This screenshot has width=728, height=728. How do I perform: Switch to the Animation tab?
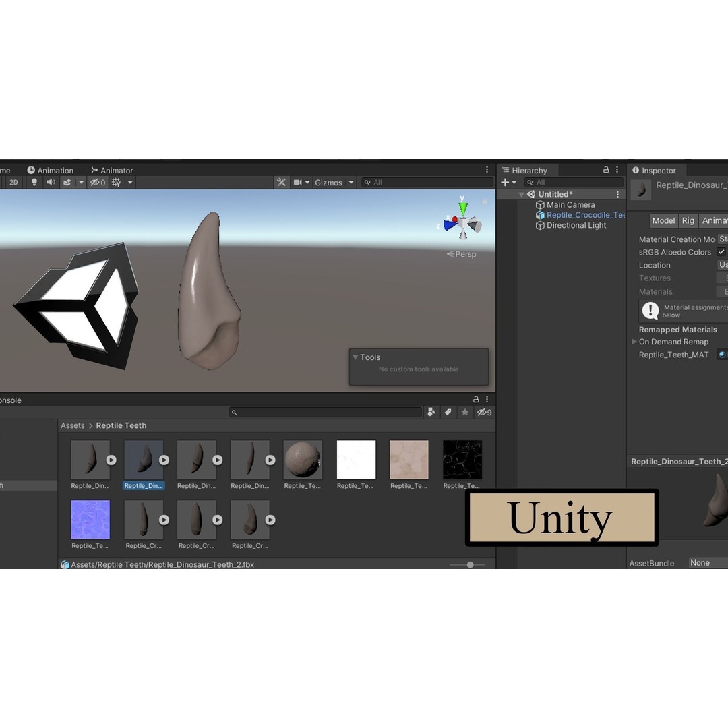click(50, 171)
